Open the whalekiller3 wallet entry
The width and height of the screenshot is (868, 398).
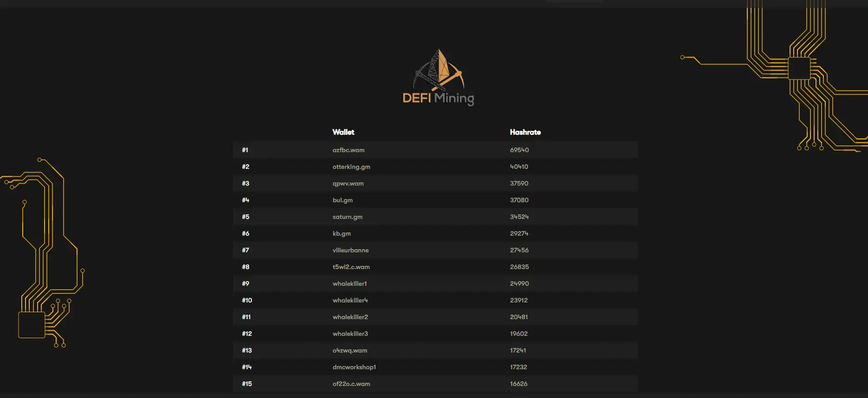tap(350, 334)
